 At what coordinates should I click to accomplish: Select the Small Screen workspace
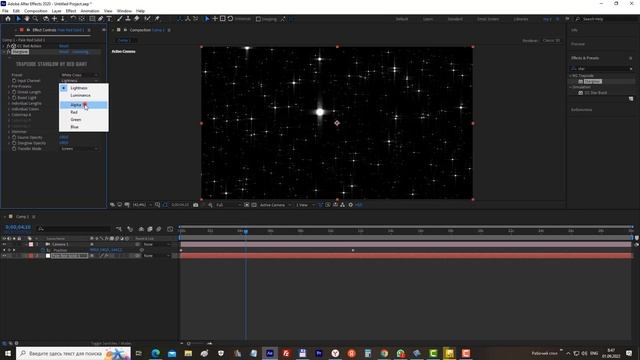[x=488, y=19]
